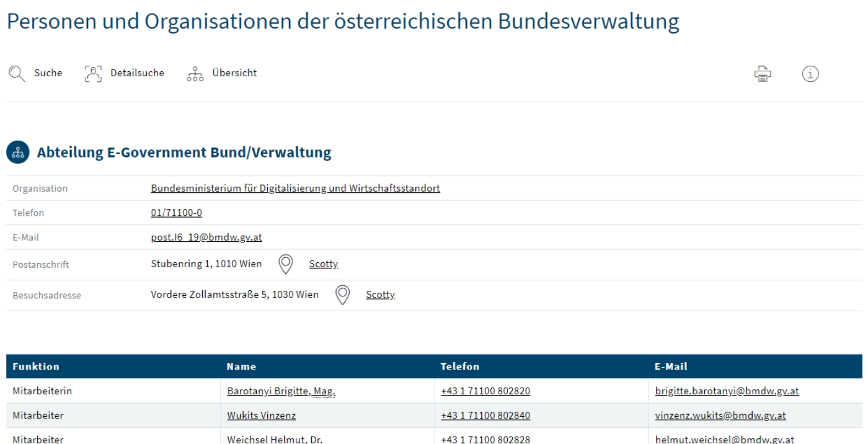The width and height of the screenshot is (868, 444).
Task: Click map pin icon next to Vordere Zollamtsstraße
Action: 342,295
